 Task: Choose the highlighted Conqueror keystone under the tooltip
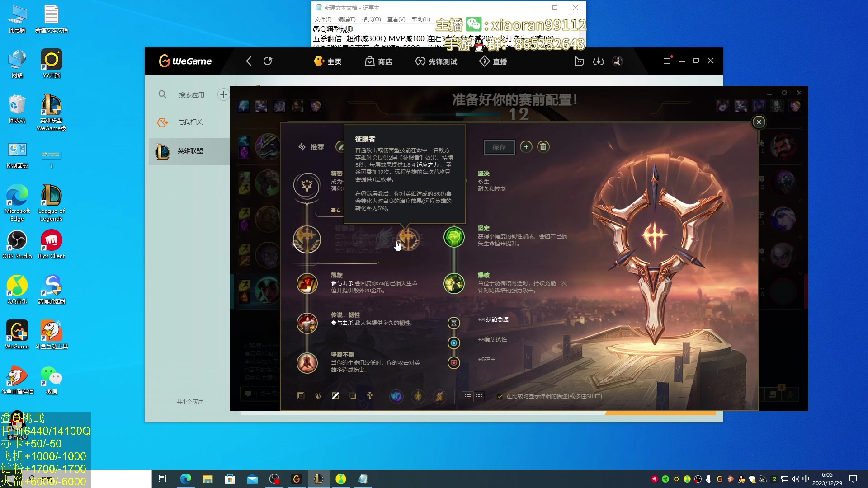coord(408,239)
